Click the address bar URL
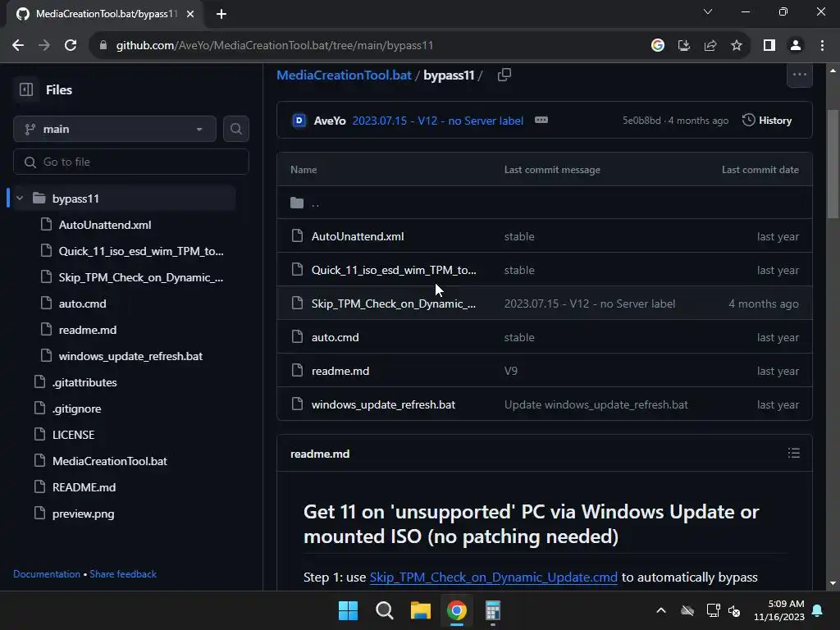The height and width of the screenshot is (630, 840). pyautogui.click(x=274, y=46)
